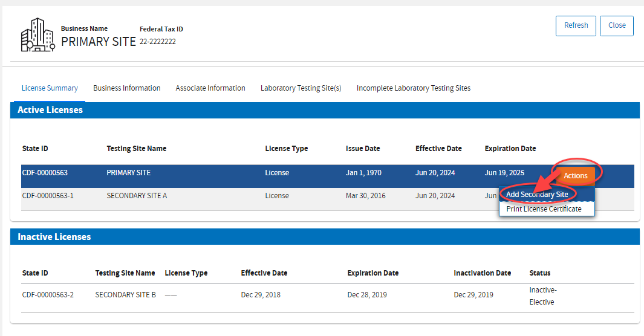
Task: Select Print License Certificate option
Action: click(x=544, y=209)
